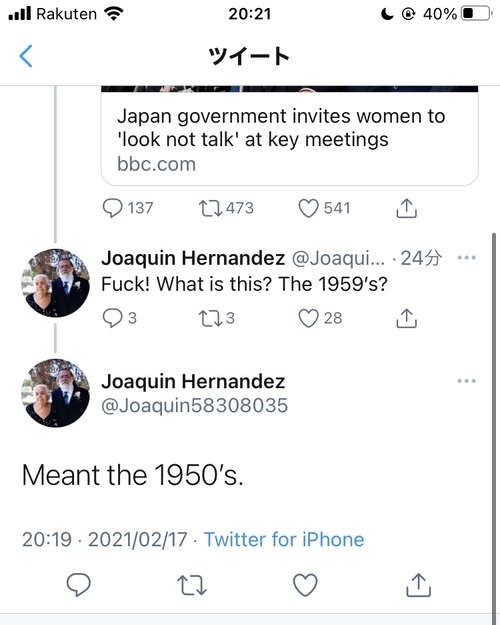Open @Joaquin58308035 profile handle
Screen dimensions: 500x625
(x=194, y=406)
